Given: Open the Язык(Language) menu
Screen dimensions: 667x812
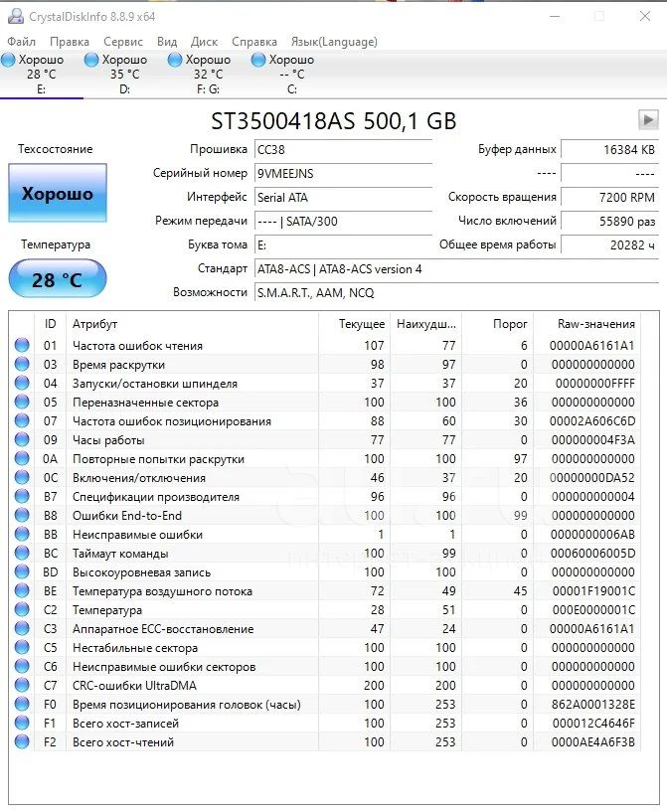Looking at the screenshot, I should point(334,42).
